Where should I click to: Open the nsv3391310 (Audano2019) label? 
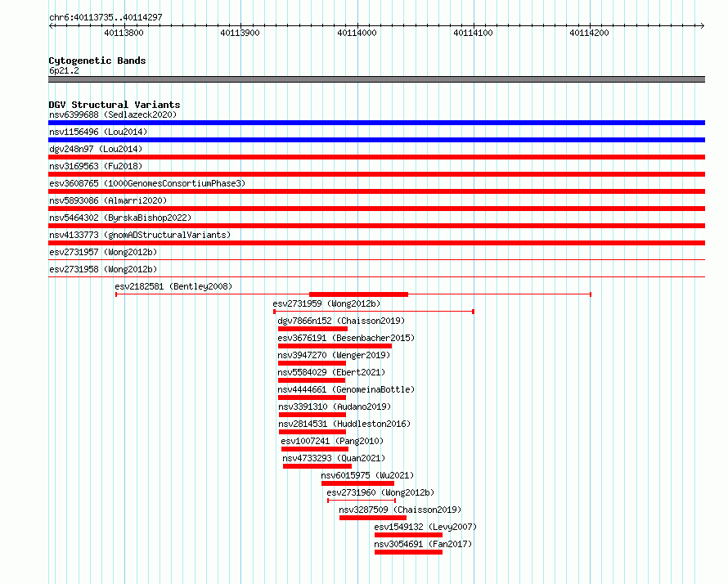point(335,407)
